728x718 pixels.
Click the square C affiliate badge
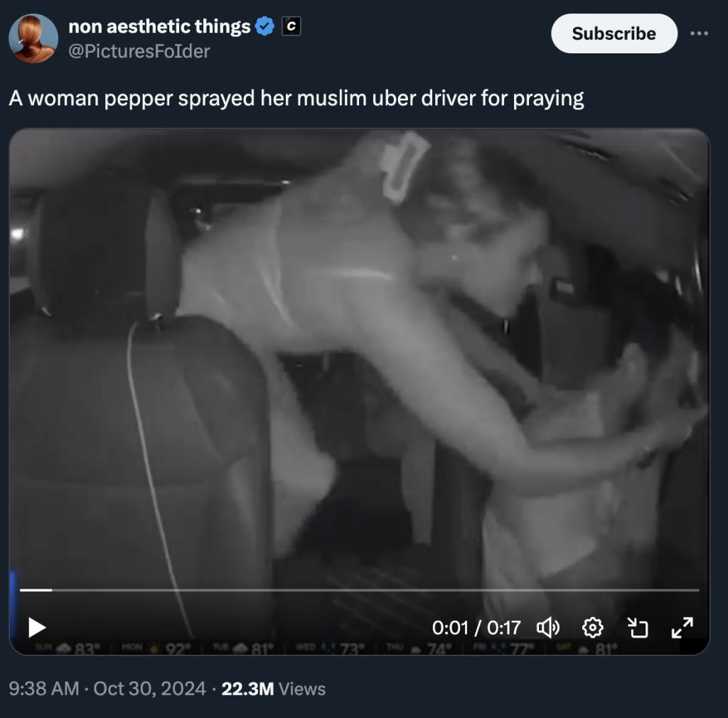(x=291, y=26)
